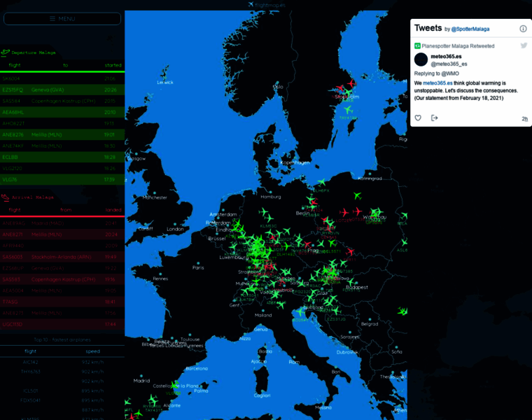Click the @meteo365_es handle
The image size is (532, 420).
(449, 64)
